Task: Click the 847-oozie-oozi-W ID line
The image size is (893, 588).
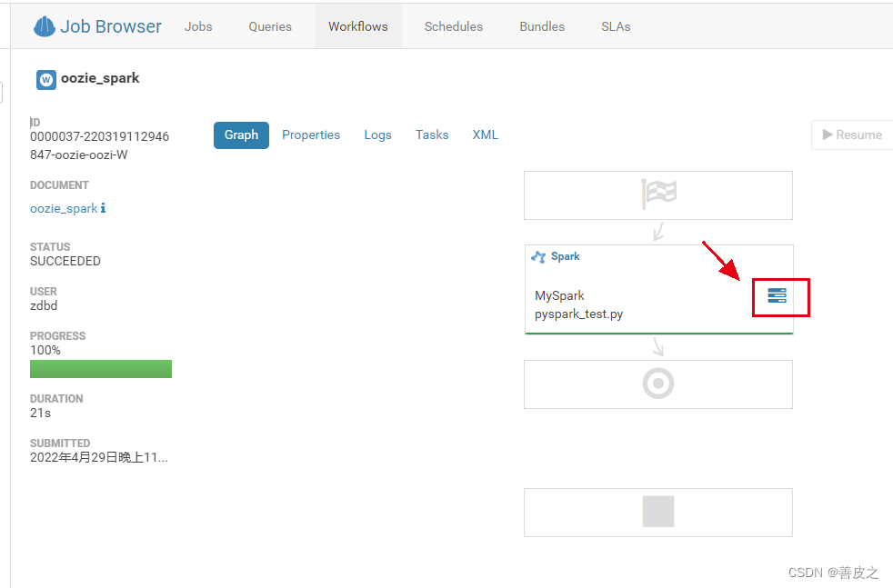Action: click(x=79, y=154)
